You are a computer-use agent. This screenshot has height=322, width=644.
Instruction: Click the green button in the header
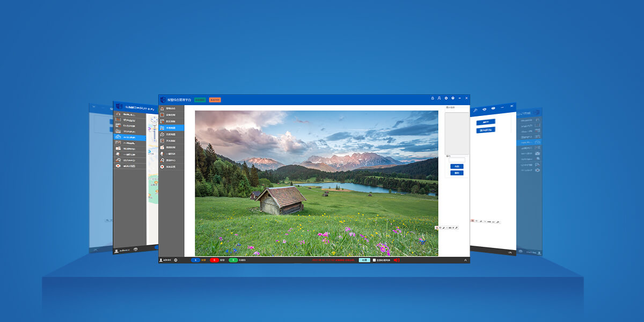[200, 100]
